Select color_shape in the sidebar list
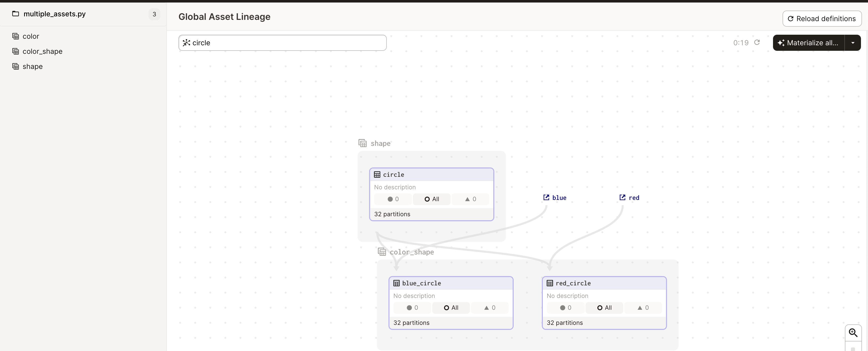Viewport: 868px width, 351px height. tap(42, 52)
